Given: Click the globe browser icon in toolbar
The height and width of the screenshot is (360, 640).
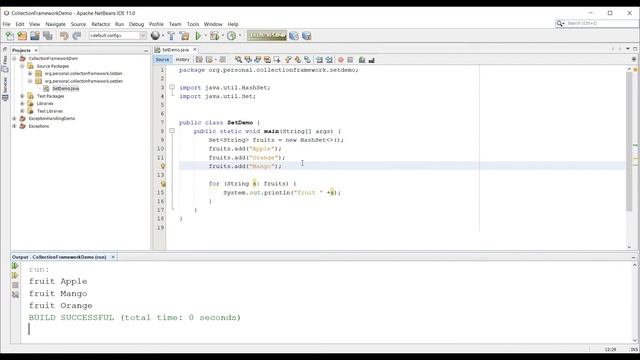Looking at the screenshot, I should point(155,36).
